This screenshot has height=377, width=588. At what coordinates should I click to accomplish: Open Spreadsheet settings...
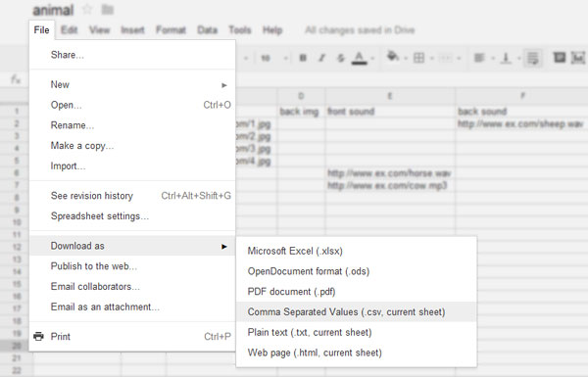pos(132,215)
